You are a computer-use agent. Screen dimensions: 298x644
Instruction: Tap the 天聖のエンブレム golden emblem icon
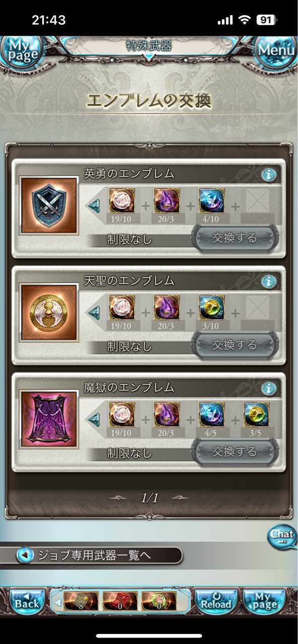point(49,312)
